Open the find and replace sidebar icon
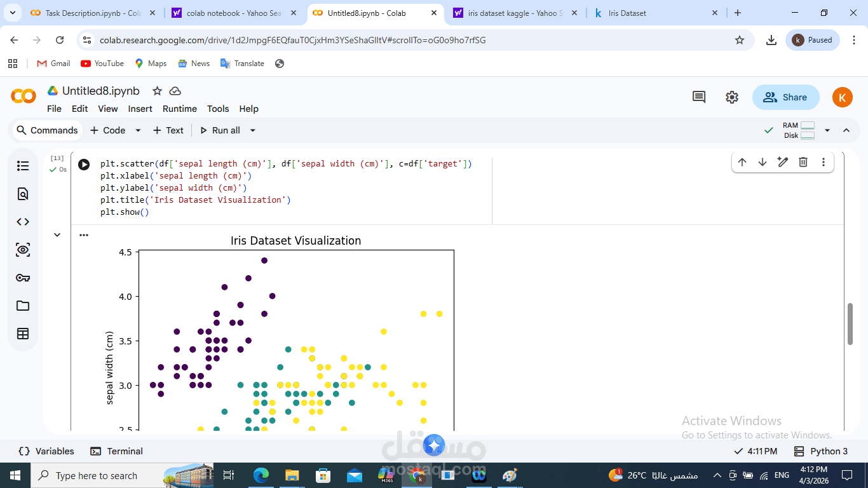Viewport: 868px width, 488px height. point(23,194)
